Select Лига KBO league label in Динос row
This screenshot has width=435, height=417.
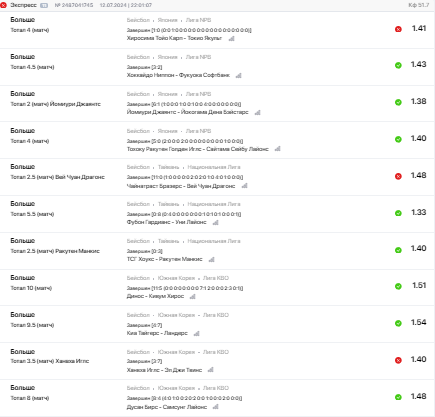216,278
